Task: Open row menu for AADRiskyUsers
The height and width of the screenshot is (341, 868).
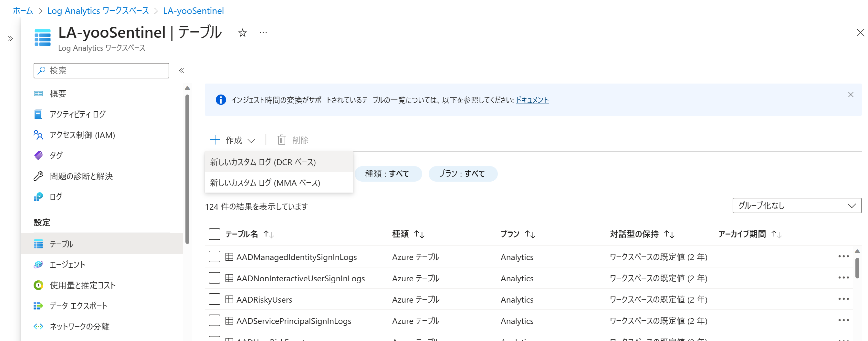Action: click(x=843, y=299)
